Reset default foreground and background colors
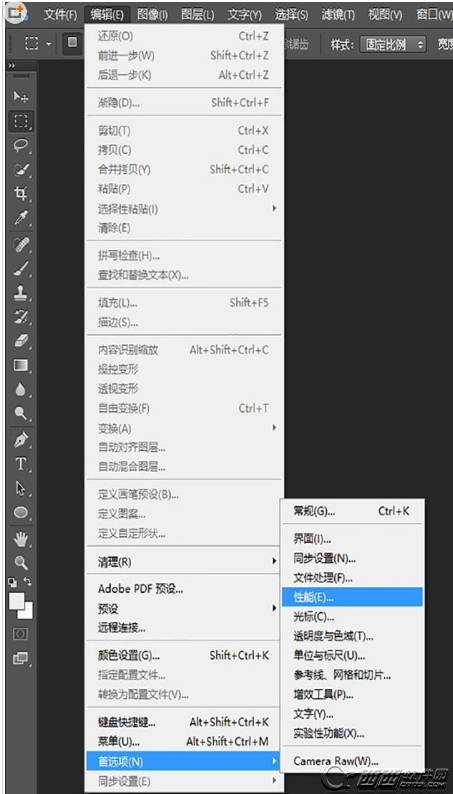This screenshot has width=453, height=794. click(13, 582)
